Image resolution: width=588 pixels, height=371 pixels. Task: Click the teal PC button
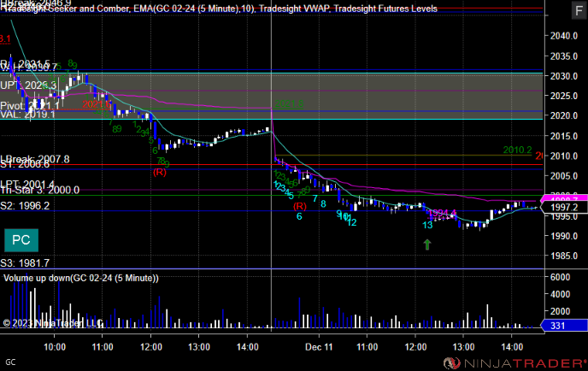pos(21,240)
